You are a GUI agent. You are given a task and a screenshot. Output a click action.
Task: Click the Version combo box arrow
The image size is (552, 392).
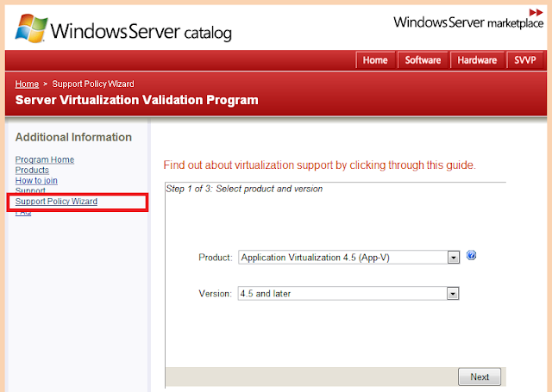pyautogui.click(x=453, y=293)
